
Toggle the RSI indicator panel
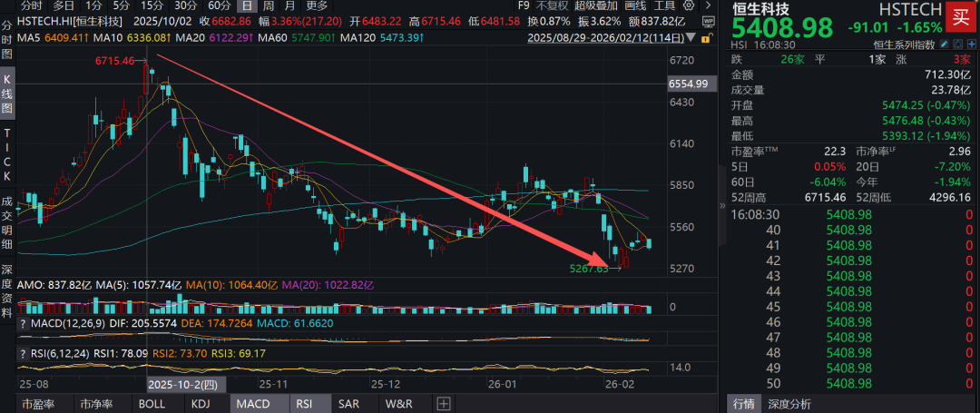click(303, 404)
